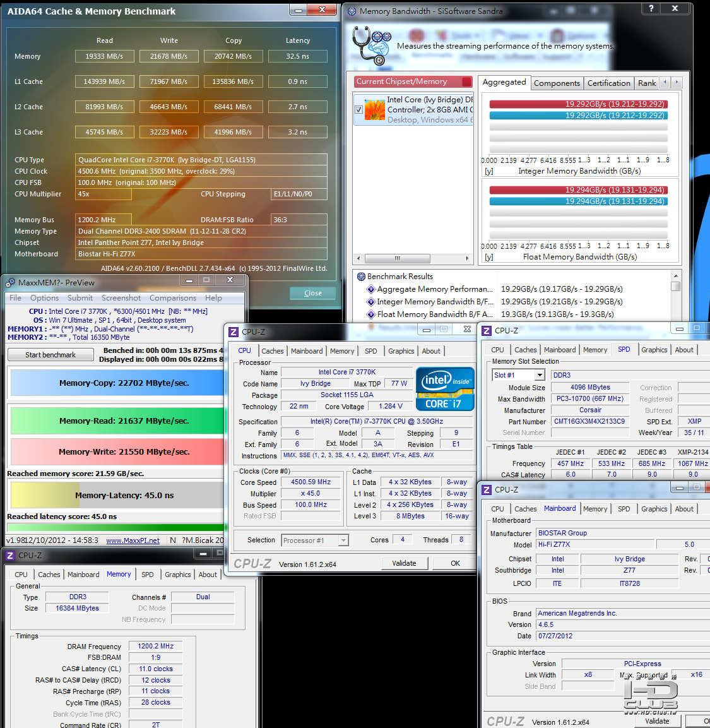
Task: Click the tab scroll right arrow next to Rank
Action: pos(677,82)
